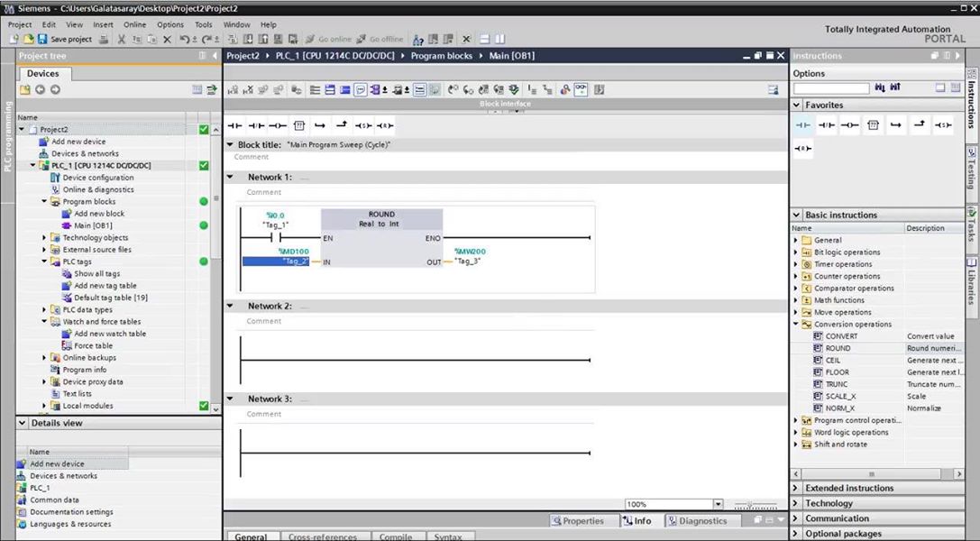980x541 pixels.
Task: Click output coil in Instructions Favorites pane
Action: point(849,125)
